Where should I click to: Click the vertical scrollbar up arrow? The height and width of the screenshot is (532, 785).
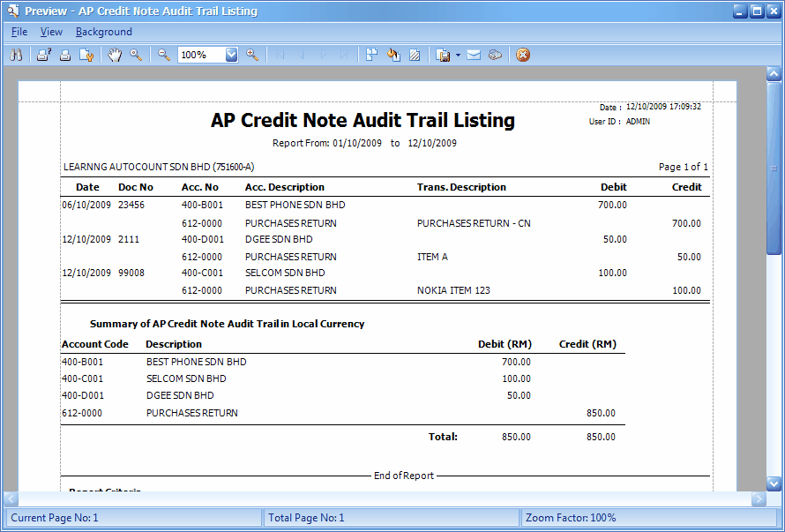[774, 74]
